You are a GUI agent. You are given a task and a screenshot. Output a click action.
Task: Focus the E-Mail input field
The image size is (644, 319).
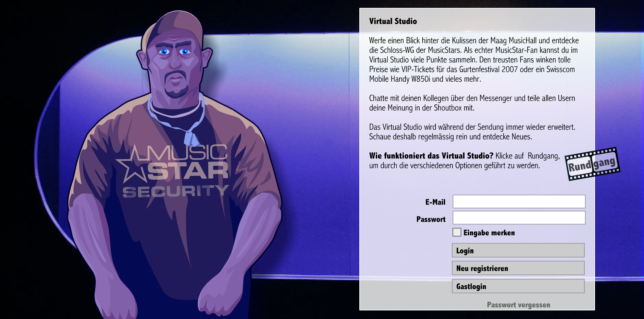[x=519, y=201]
